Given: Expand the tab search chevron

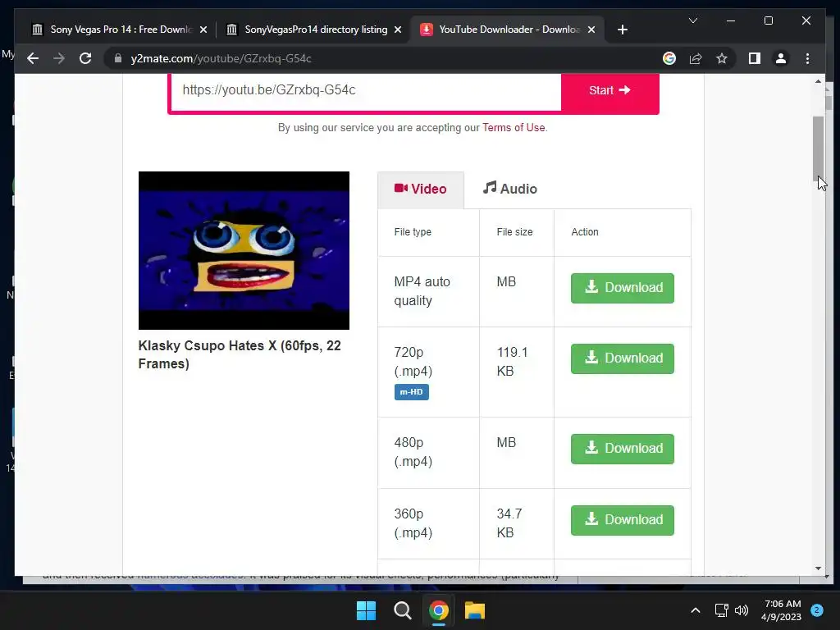Looking at the screenshot, I should (692, 21).
